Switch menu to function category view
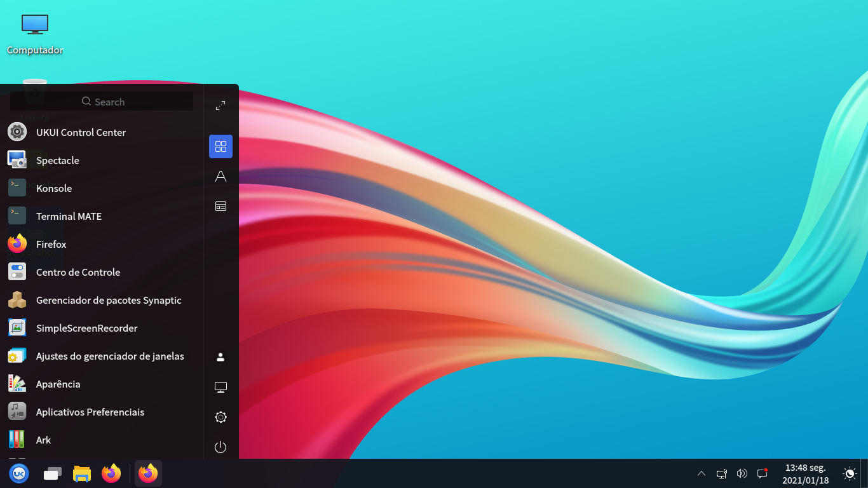 (x=220, y=206)
